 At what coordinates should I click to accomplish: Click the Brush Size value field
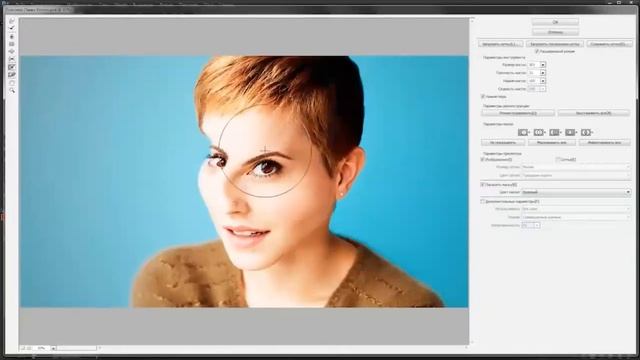(534, 64)
